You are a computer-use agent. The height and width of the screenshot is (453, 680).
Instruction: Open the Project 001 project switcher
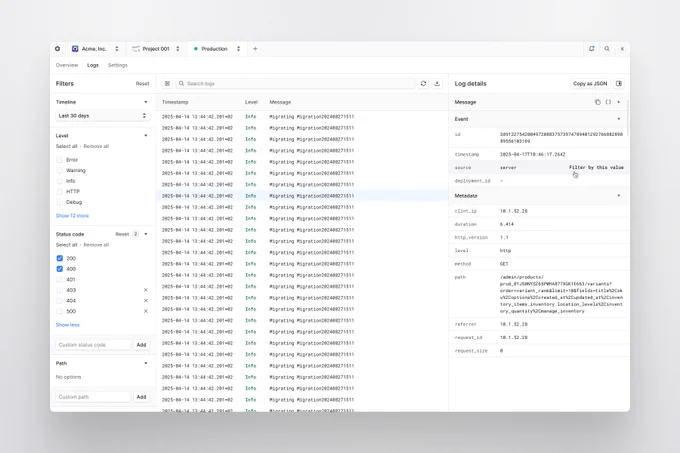(177, 49)
